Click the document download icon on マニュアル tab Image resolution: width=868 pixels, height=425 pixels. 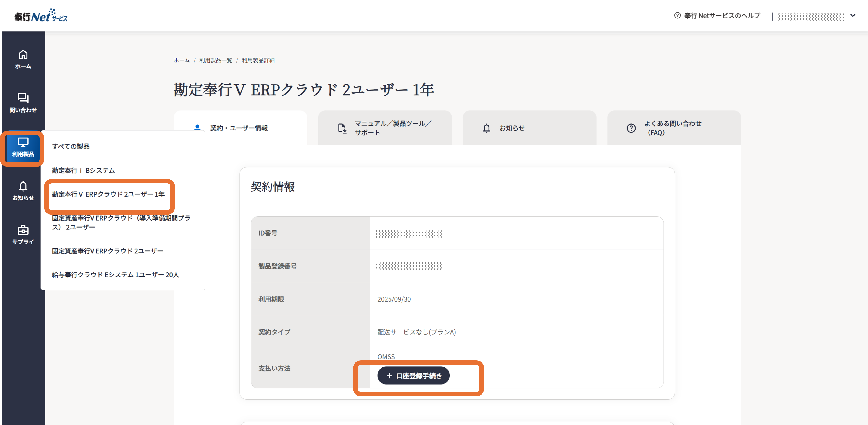click(342, 128)
